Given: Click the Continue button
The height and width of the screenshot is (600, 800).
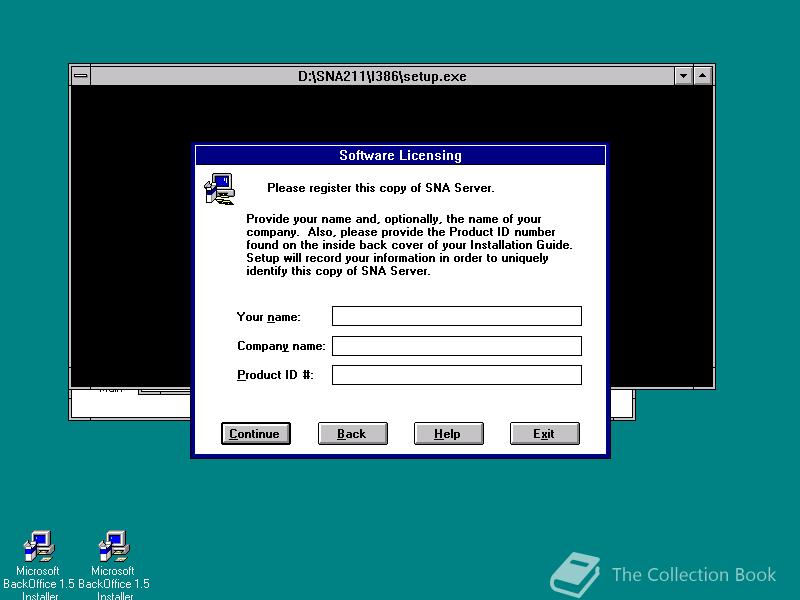Looking at the screenshot, I should click(256, 433).
